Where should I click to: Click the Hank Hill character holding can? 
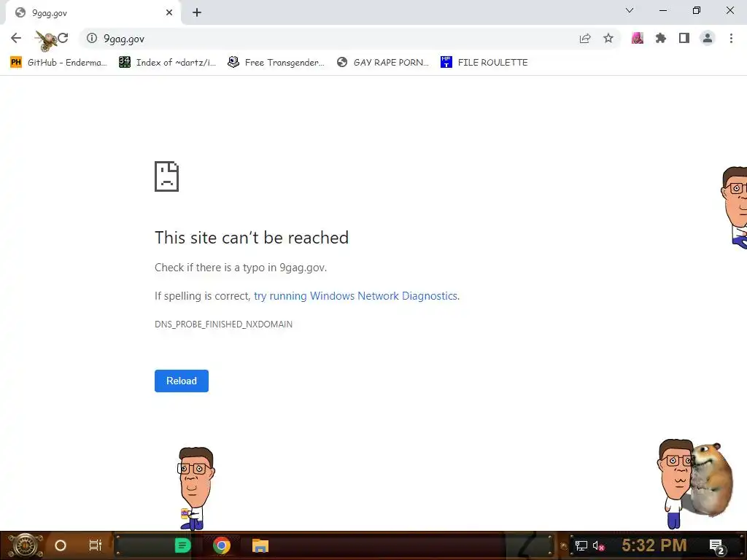coord(194,489)
